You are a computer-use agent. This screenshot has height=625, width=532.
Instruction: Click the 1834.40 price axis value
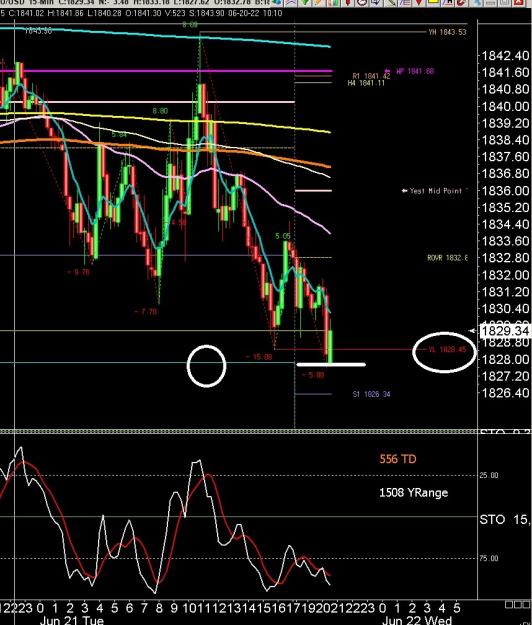tap(505, 224)
